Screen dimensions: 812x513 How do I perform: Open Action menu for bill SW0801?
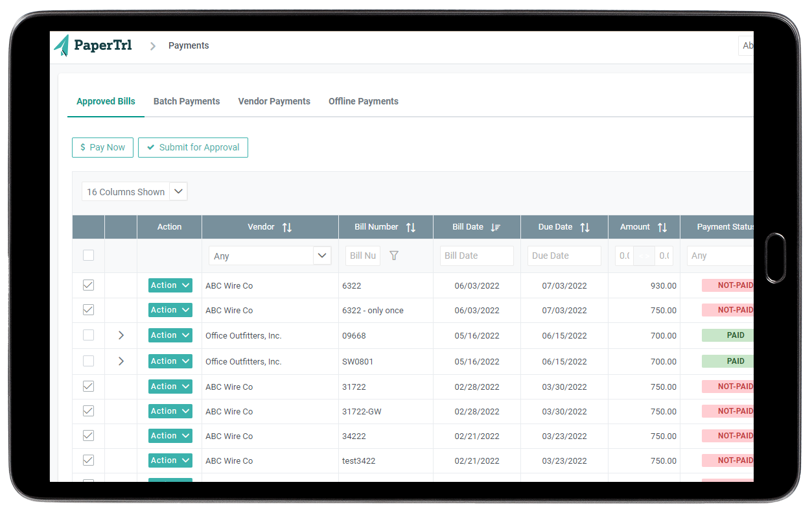pyautogui.click(x=170, y=361)
